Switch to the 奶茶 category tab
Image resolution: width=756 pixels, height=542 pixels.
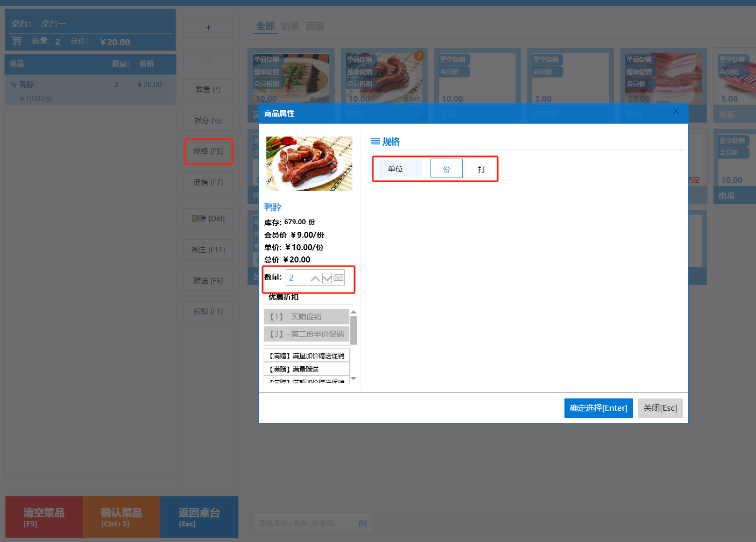[289, 26]
